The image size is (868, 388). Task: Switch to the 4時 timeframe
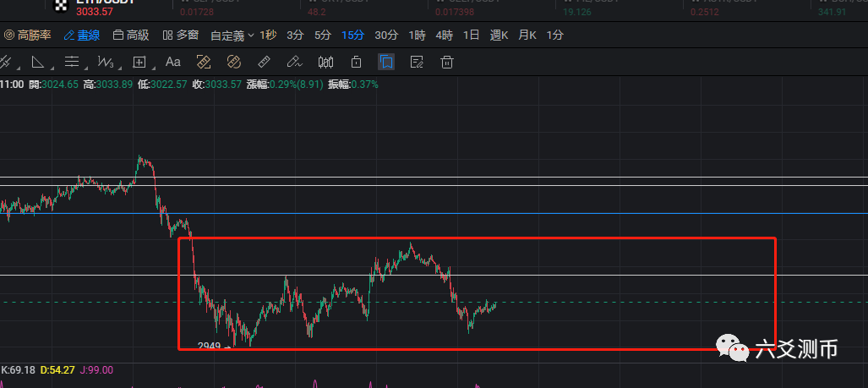click(x=444, y=36)
